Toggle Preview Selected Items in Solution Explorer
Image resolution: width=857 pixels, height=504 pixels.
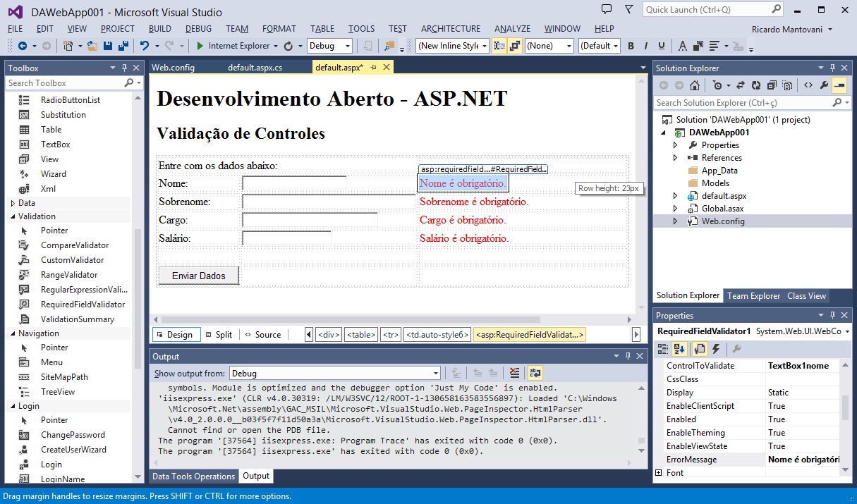(839, 85)
